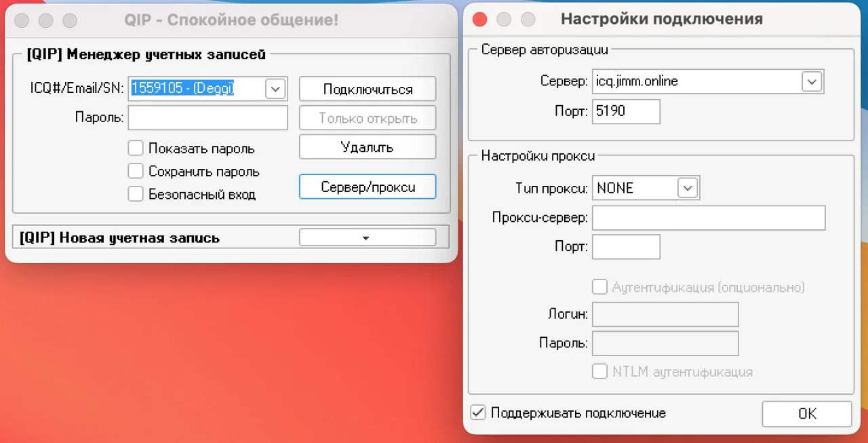Click the OK button in Настройки подключения
Image resolution: width=868 pixels, height=443 pixels.
click(x=807, y=413)
